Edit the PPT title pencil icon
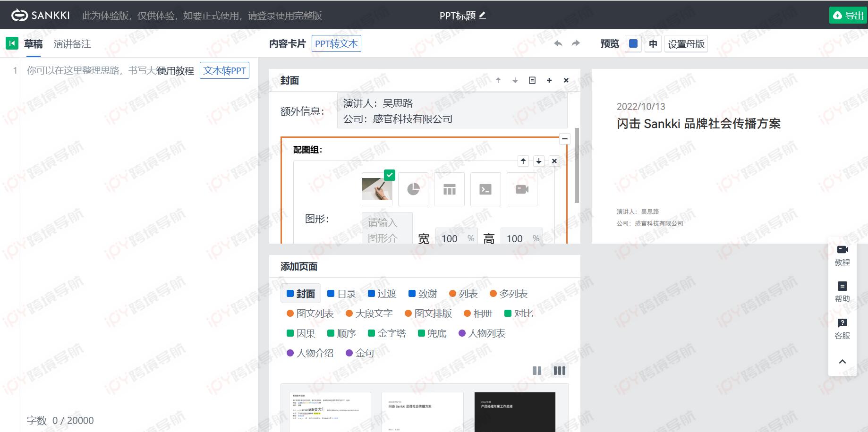The height and width of the screenshot is (432, 868). 482,15
